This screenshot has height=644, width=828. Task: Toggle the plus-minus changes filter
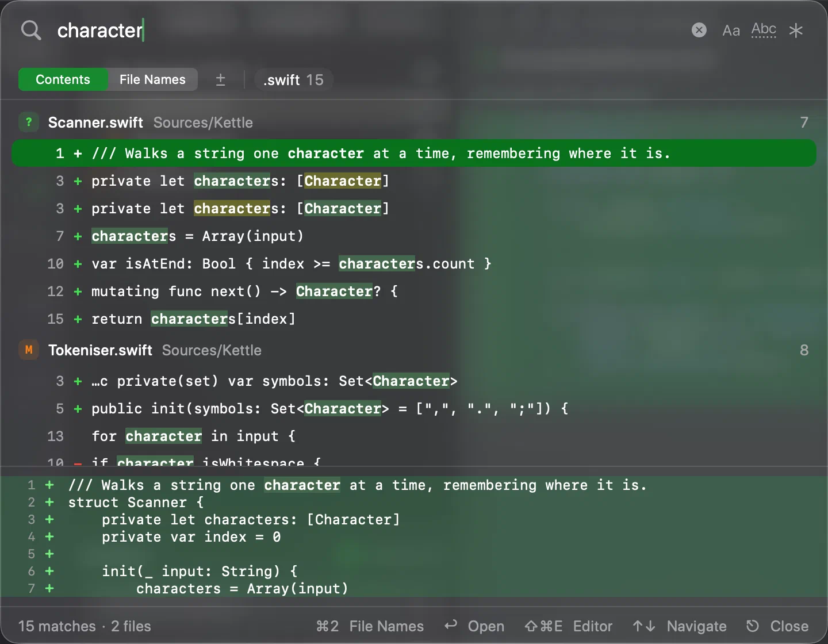click(220, 79)
